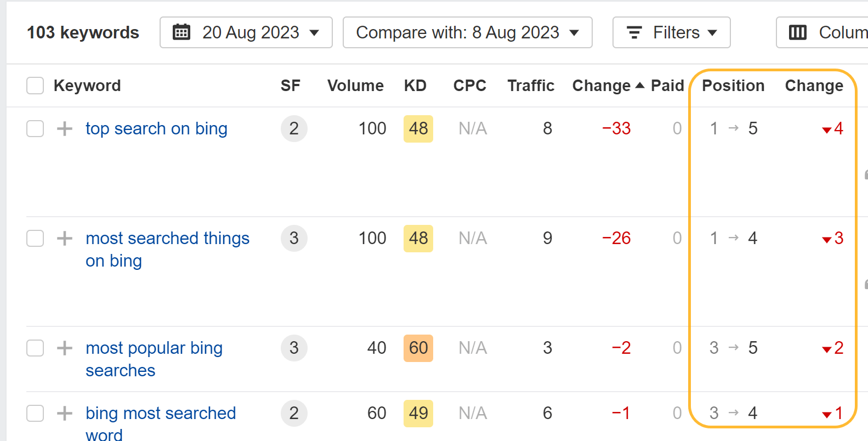Open the keyword link 'top search on bing'
The width and height of the screenshot is (868, 441).
pyautogui.click(x=156, y=128)
